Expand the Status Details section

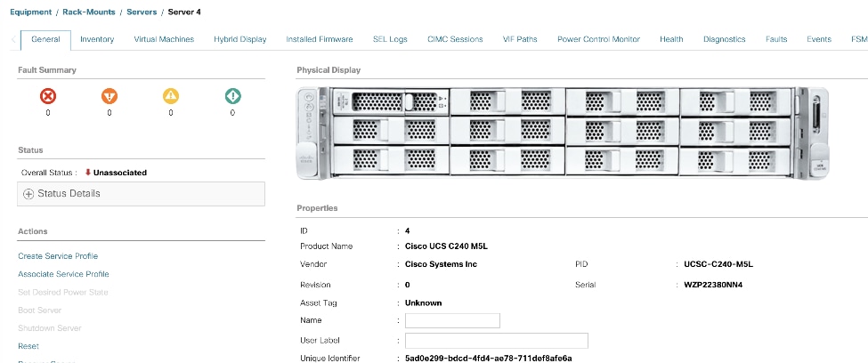click(142, 194)
